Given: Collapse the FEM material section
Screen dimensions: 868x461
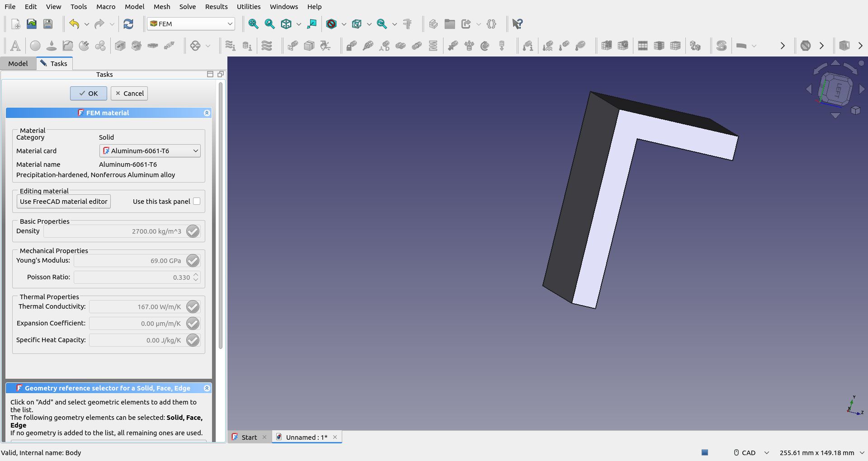Looking at the screenshot, I should pyautogui.click(x=207, y=113).
